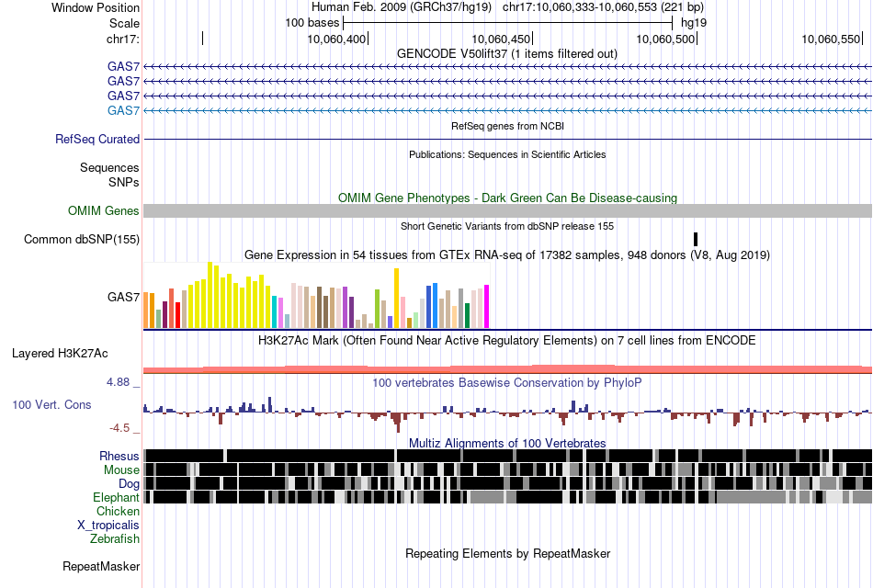This screenshot has height=588, width=873.
Task: Click the SNPs track label
Action: pos(124,182)
